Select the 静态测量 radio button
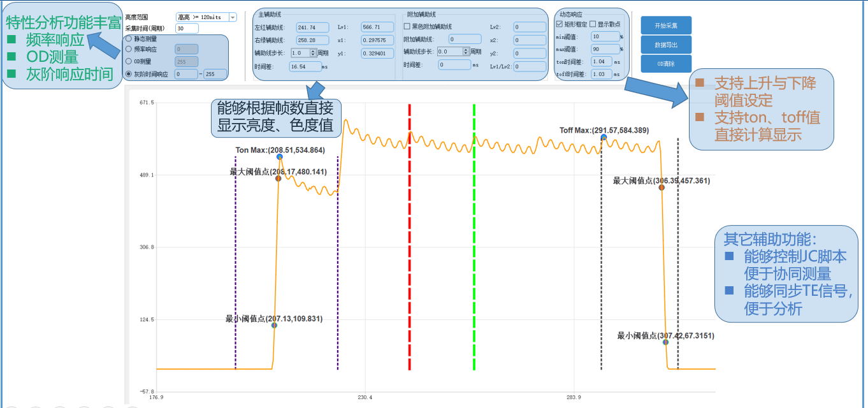 point(129,39)
